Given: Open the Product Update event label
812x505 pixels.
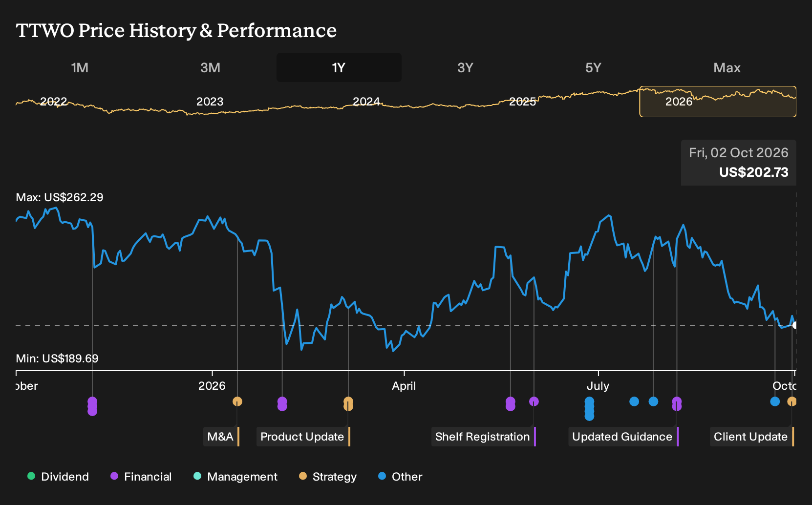Looking at the screenshot, I should click(303, 437).
